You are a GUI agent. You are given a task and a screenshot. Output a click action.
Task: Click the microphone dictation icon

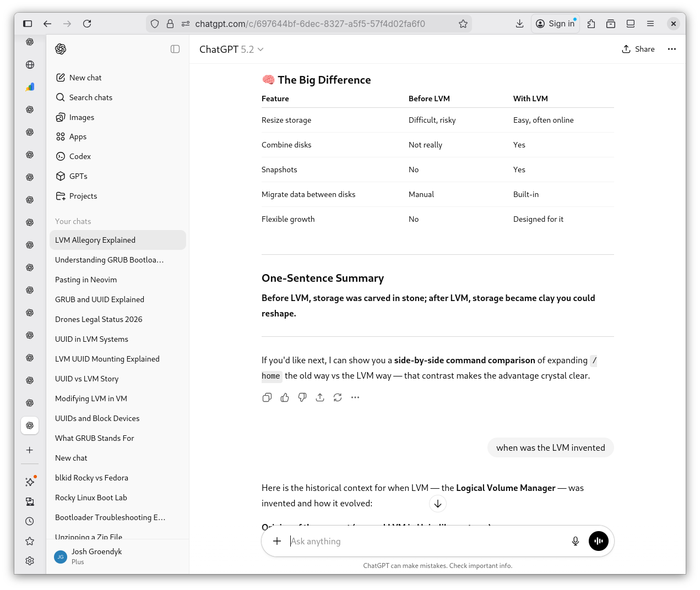pos(575,541)
